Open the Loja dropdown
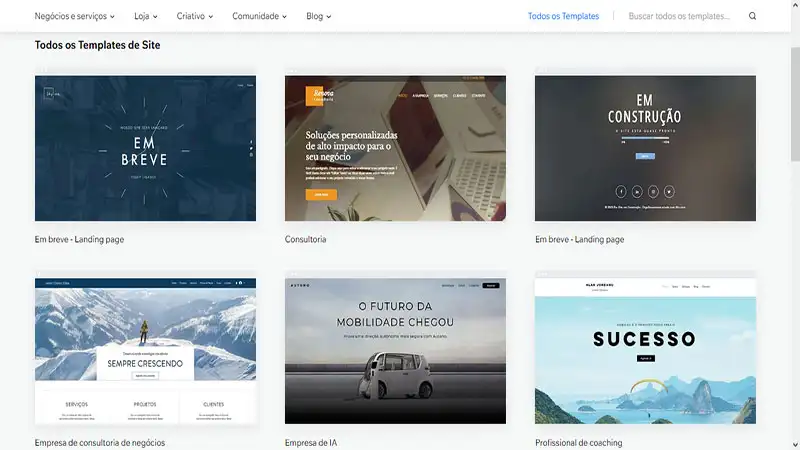 pos(145,16)
